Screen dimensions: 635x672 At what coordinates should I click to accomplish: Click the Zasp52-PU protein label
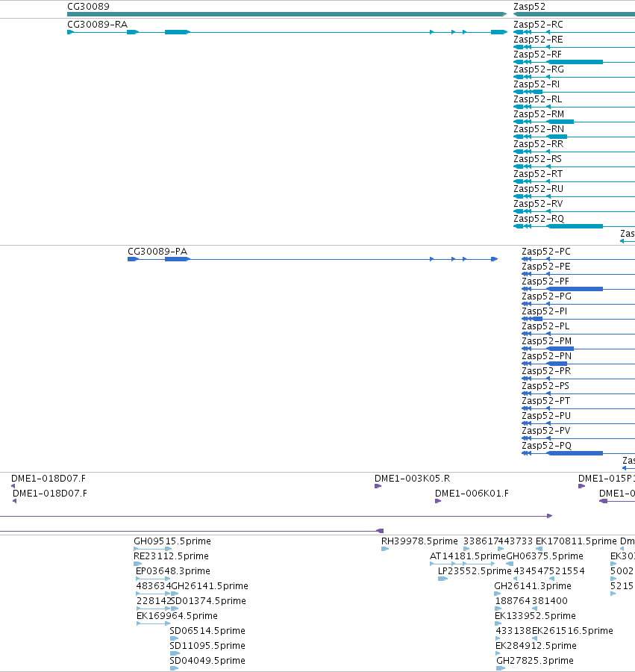tap(546, 416)
